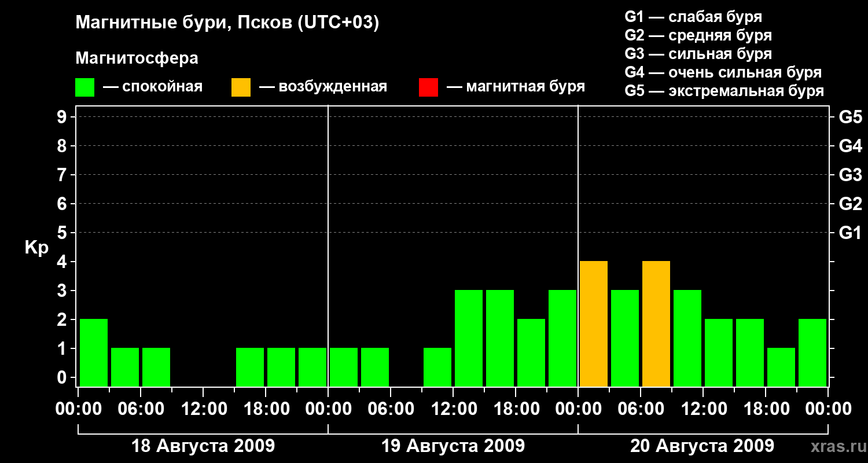Click the '18:00' time label above 19 Августа
The image size is (868, 463).
[516, 409]
